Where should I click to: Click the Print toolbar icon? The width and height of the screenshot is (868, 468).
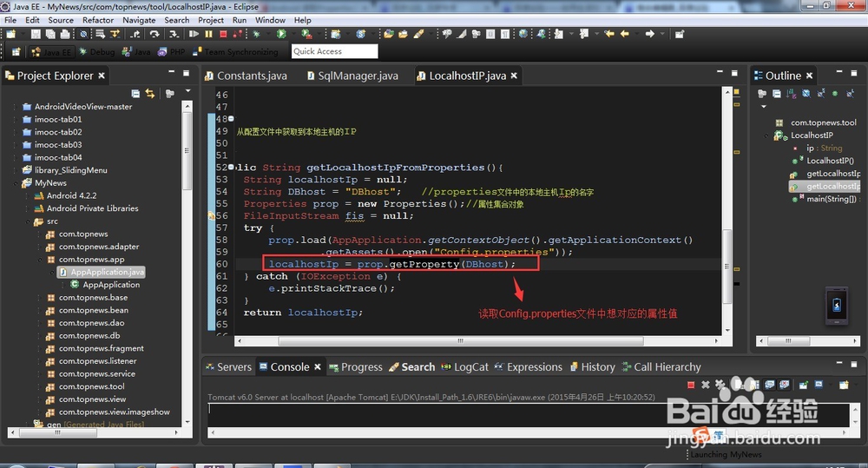point(65,35)
